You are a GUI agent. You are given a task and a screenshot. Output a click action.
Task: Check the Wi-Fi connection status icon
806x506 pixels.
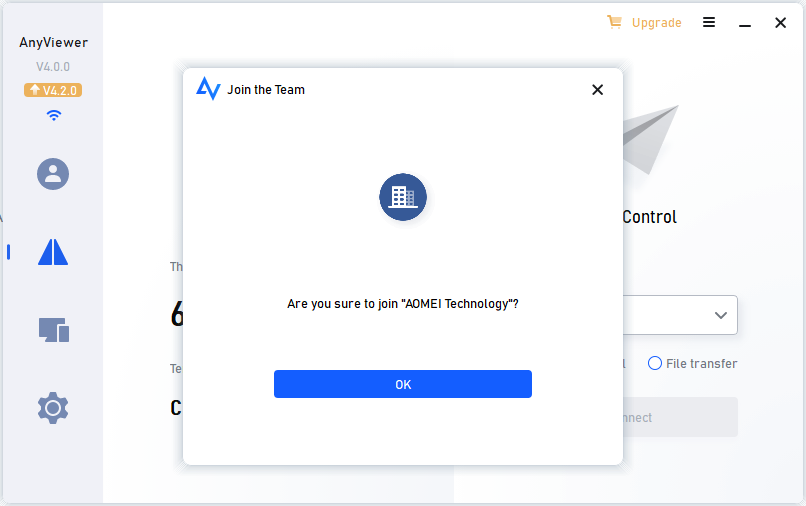[x=53, y=115]
